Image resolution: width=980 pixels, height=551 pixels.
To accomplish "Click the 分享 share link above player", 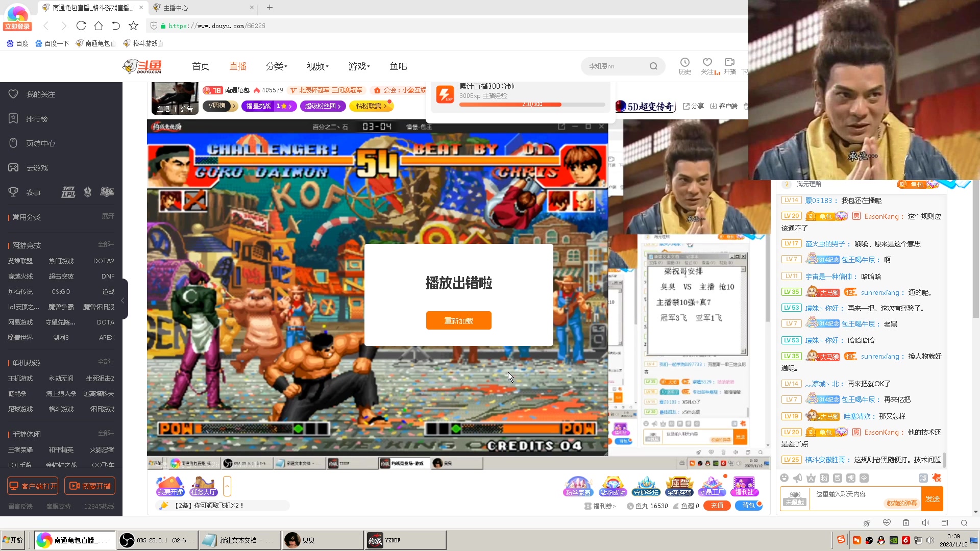I will click(693, 106).
